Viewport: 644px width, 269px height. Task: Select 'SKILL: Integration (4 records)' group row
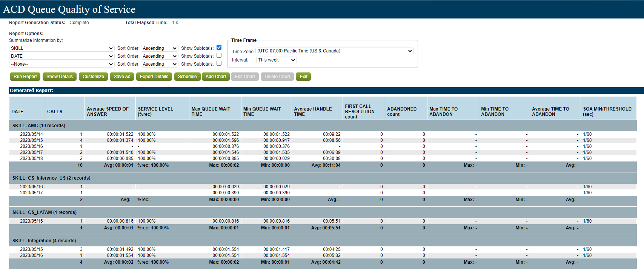pos(323,241)
